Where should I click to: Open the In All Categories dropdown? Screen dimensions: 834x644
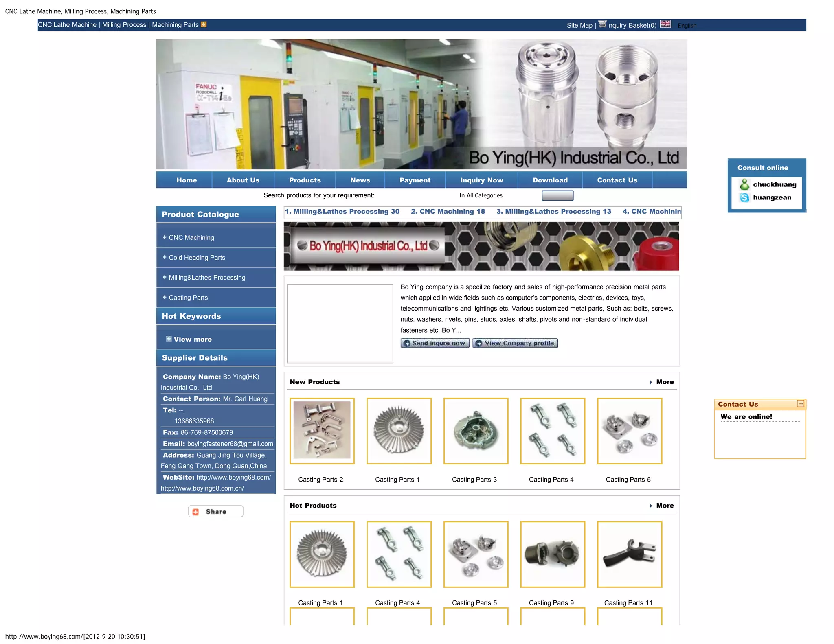tap(481, 195)
